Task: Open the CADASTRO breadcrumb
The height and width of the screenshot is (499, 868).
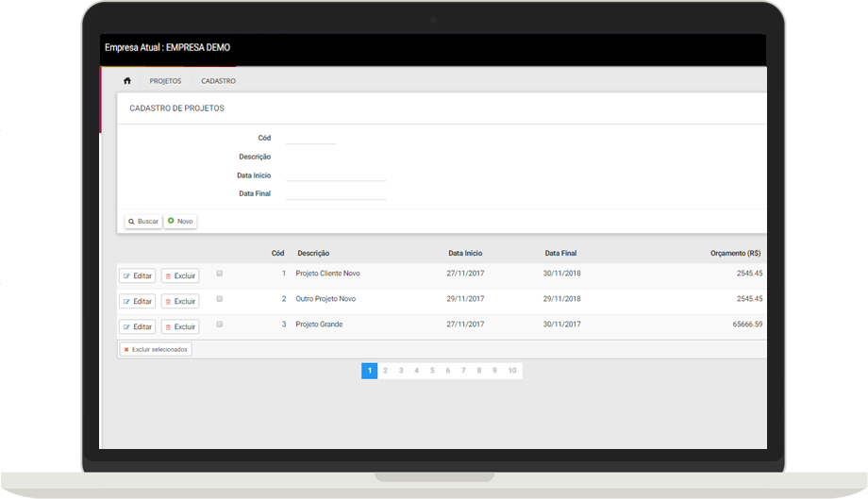Action: coord(218,81)
